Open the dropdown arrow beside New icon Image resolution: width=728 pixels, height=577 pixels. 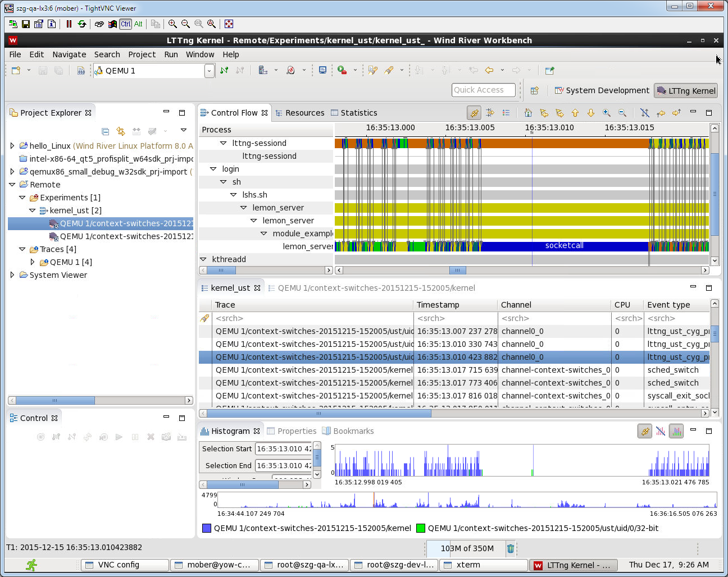click(29, 70)
